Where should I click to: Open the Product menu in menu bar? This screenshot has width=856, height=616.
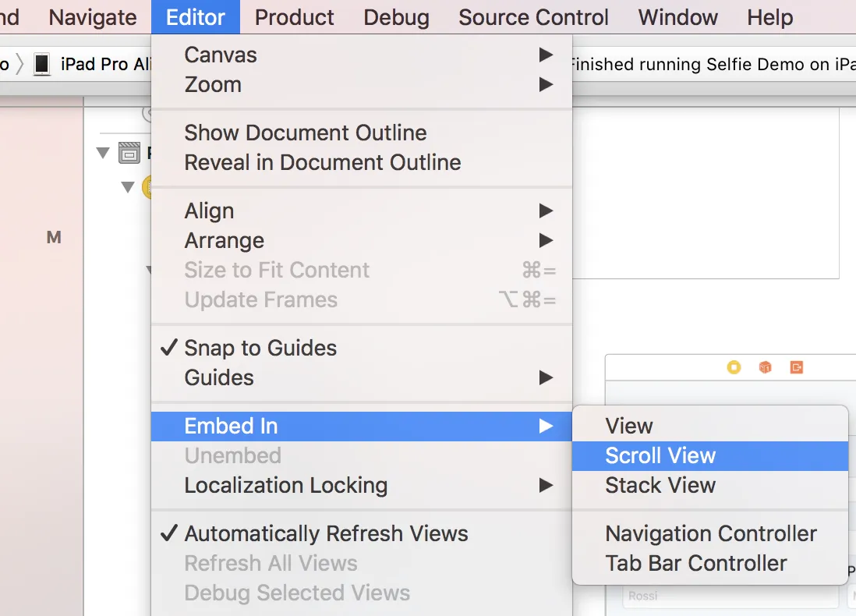coord(295,17)
